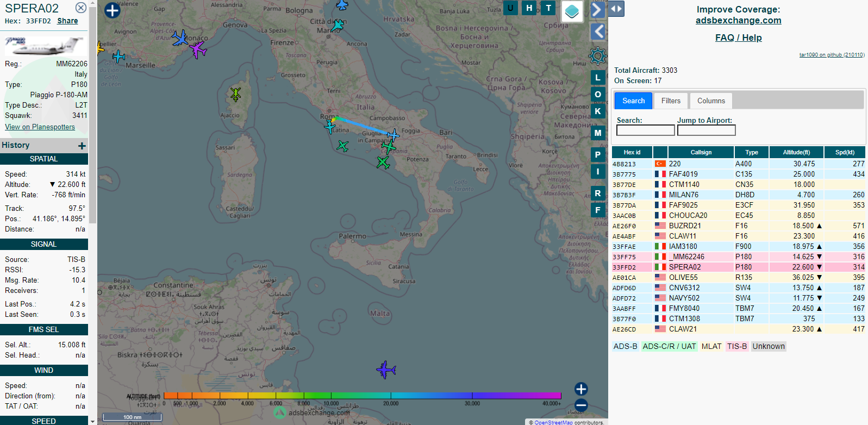
Task: Open the Share link
Action: tap(67, 21)
